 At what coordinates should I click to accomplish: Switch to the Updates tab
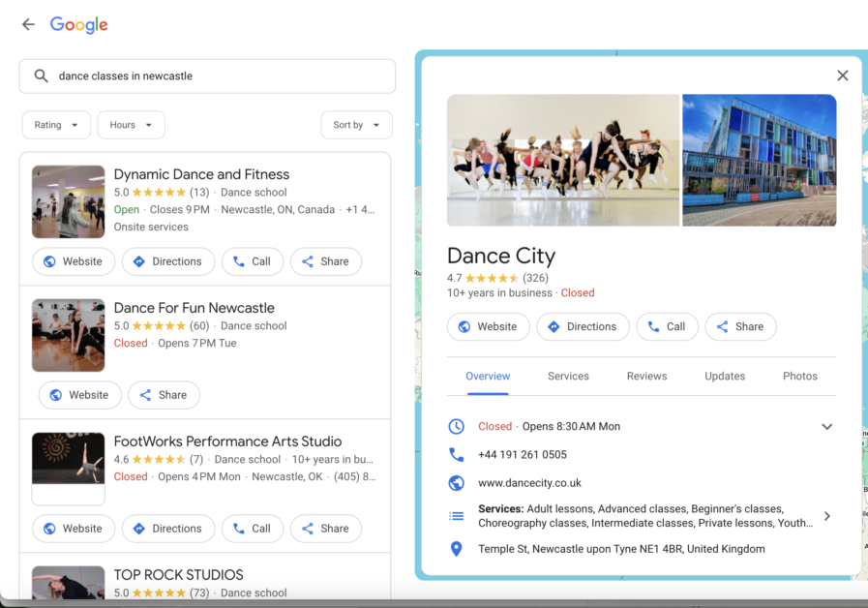click(x=725, y=376)
